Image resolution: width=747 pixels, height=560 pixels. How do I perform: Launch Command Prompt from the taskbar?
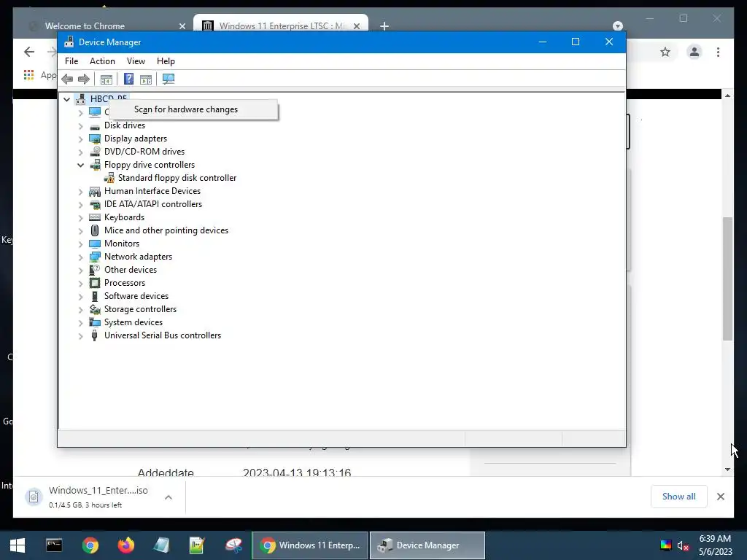(54, 545)
